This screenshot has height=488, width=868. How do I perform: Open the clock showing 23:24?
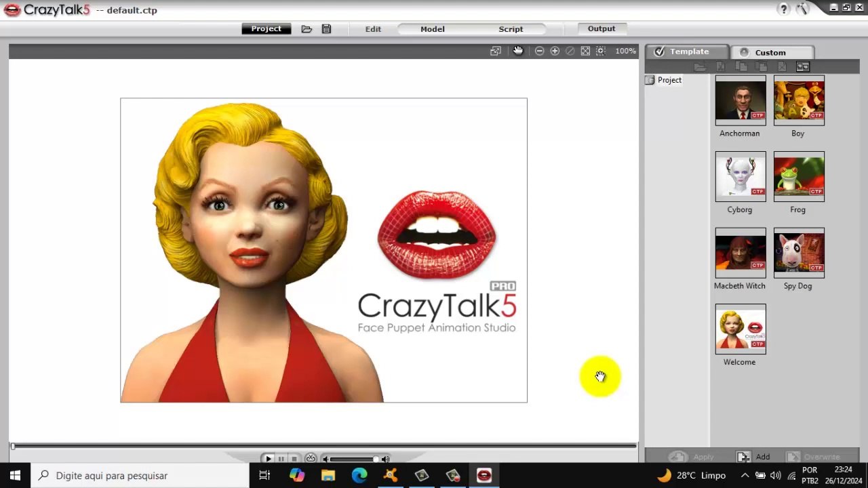[843, 475]
